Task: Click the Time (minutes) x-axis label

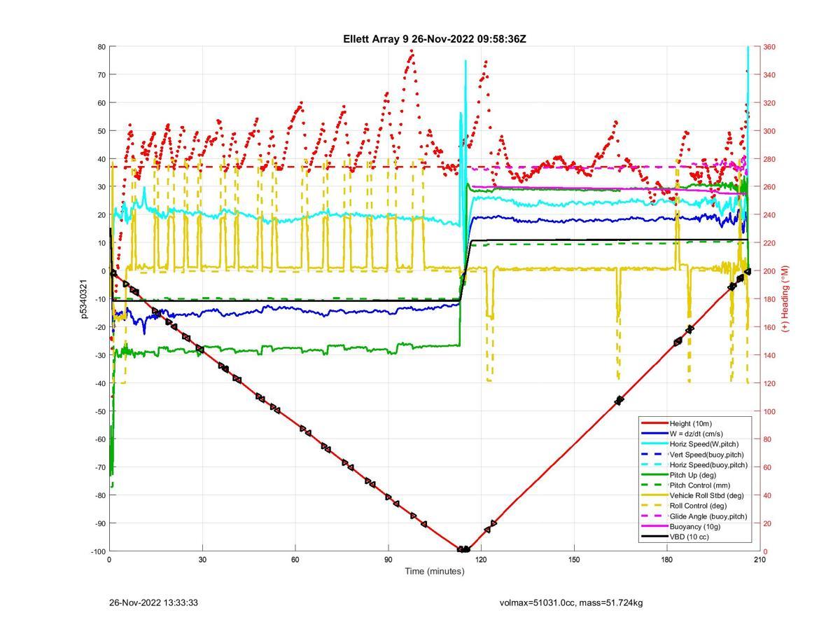Action: click(x=434, y=571)
